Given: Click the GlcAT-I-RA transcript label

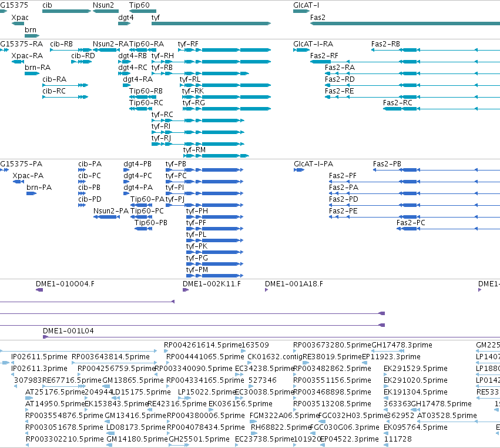Looking at the screenshot, I should 313,44.
